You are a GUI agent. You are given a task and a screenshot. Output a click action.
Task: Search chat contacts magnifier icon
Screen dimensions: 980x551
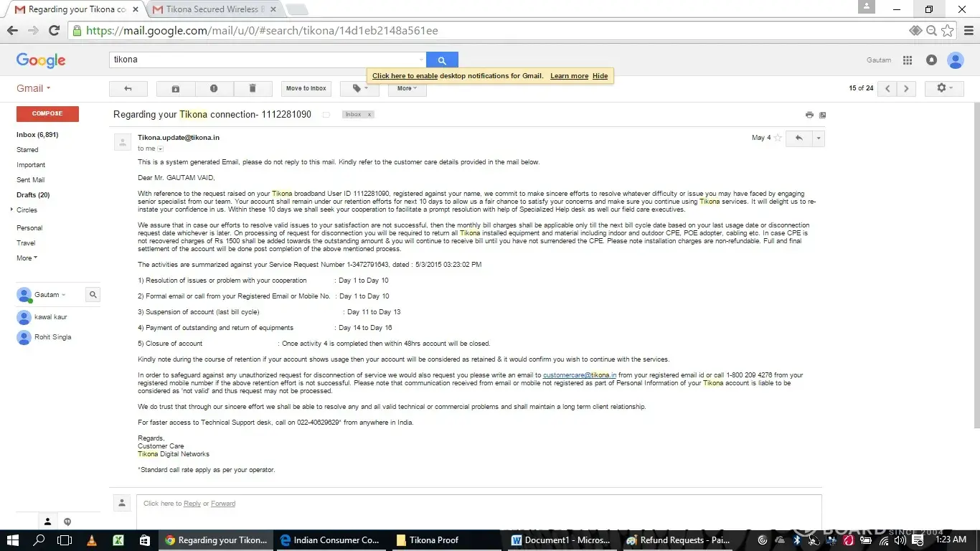pyautogui.click(x=93, y=294)
